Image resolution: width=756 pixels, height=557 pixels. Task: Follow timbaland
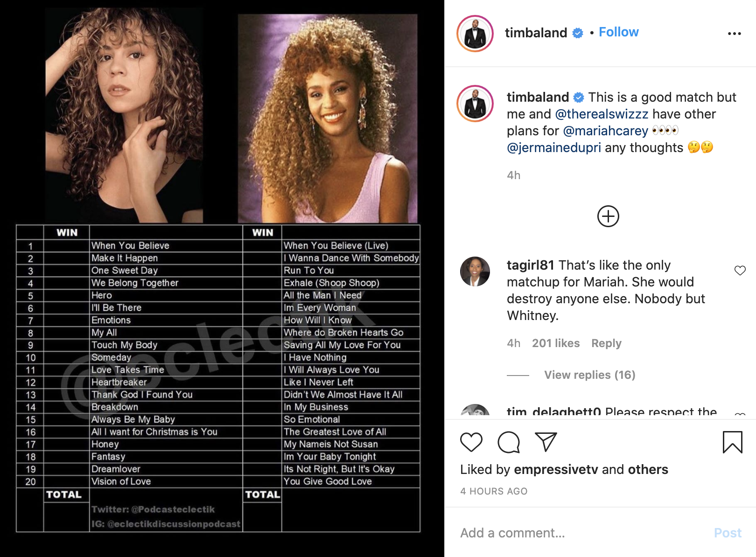[618, 32]
